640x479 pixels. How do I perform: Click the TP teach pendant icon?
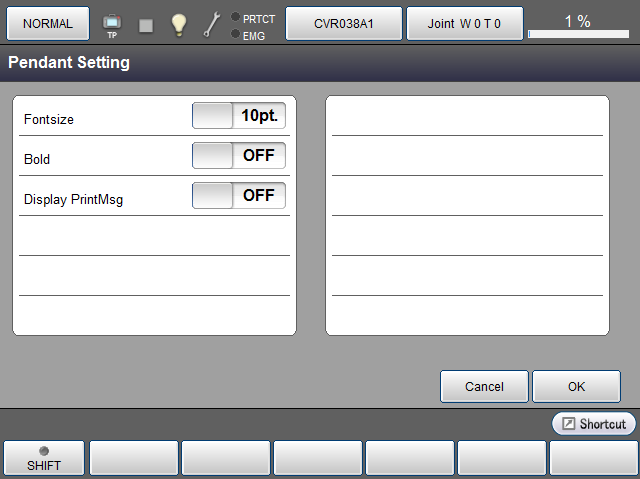click(111, 23)
